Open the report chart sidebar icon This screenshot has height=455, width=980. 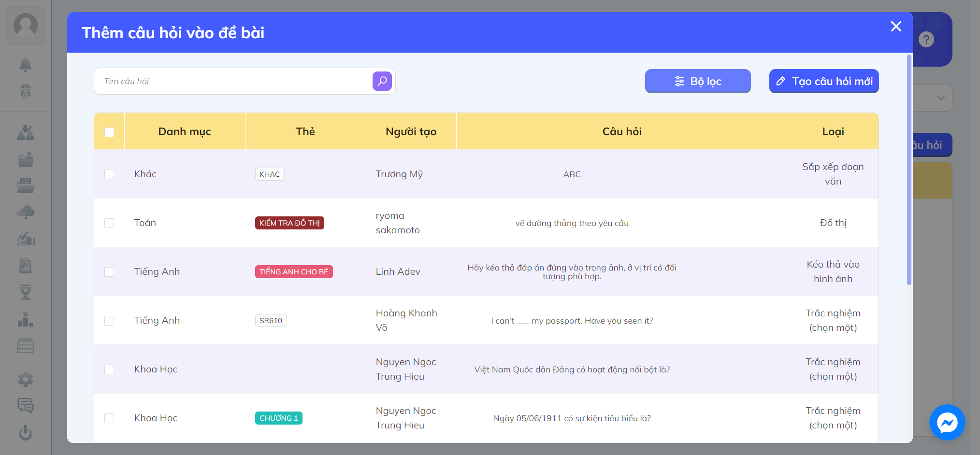26,265
